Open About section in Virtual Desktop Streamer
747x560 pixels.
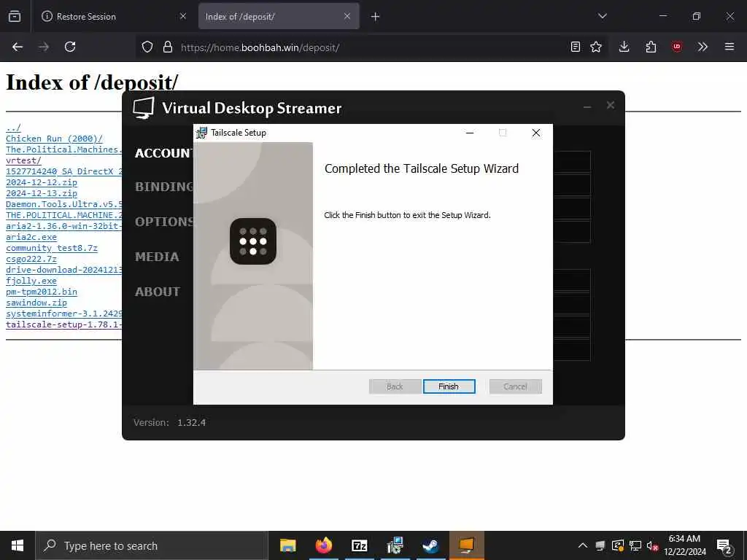158,292
